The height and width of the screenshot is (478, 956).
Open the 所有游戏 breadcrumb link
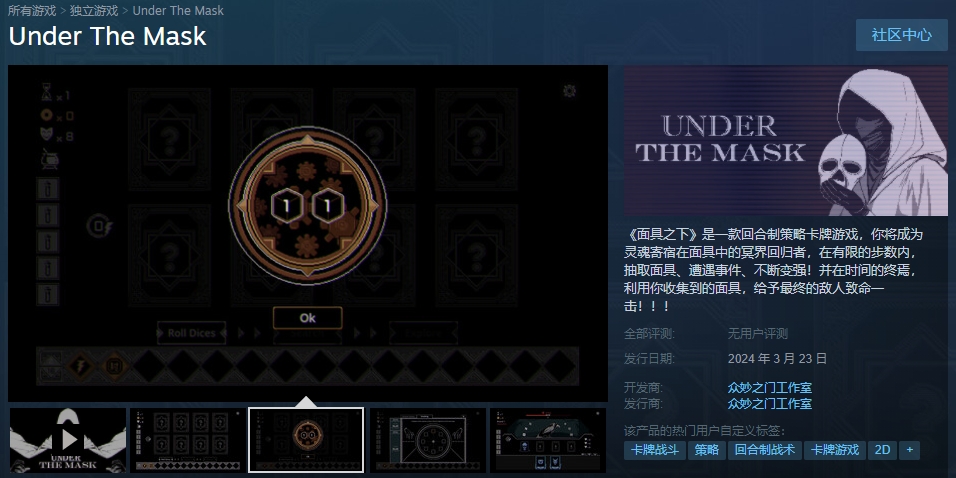coord(32,10)
